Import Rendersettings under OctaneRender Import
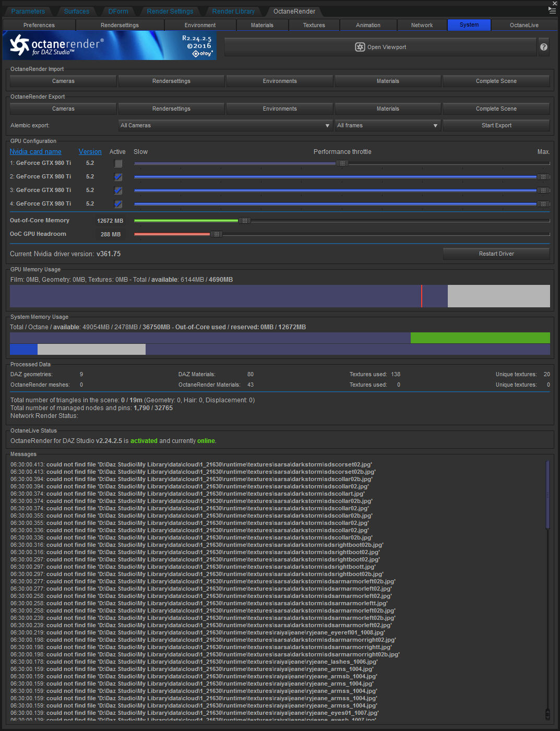The image size is (560, 731). [172, 81]
